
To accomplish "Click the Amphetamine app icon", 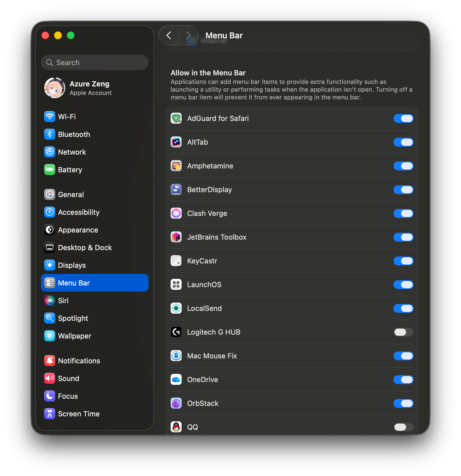I will 176,166.
